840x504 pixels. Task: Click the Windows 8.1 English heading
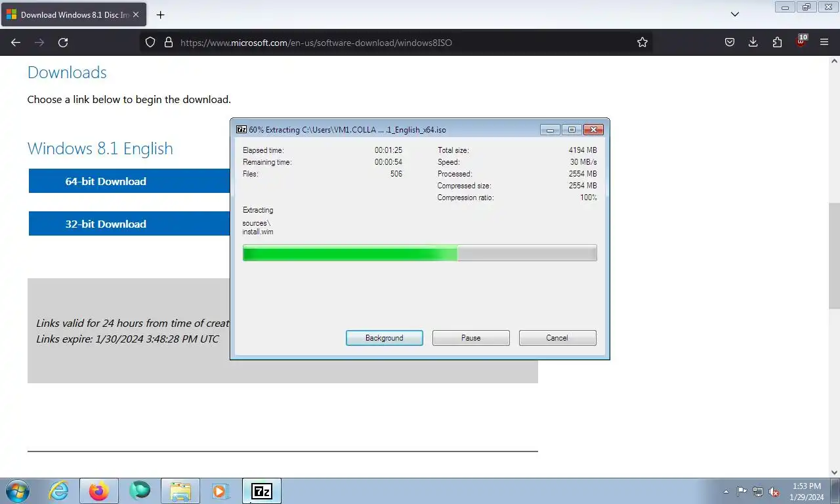click(x=100, y=148)
